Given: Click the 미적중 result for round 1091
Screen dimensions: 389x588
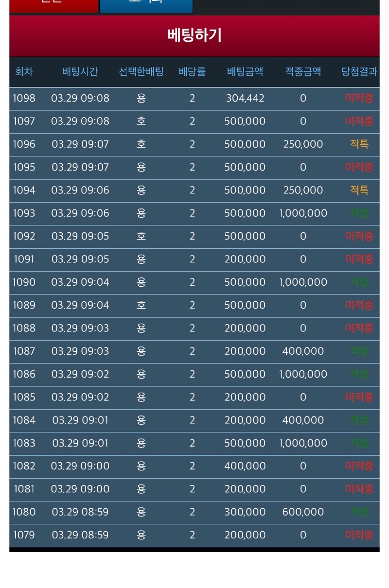Looking at the screenshot, I should pos(359,259).
